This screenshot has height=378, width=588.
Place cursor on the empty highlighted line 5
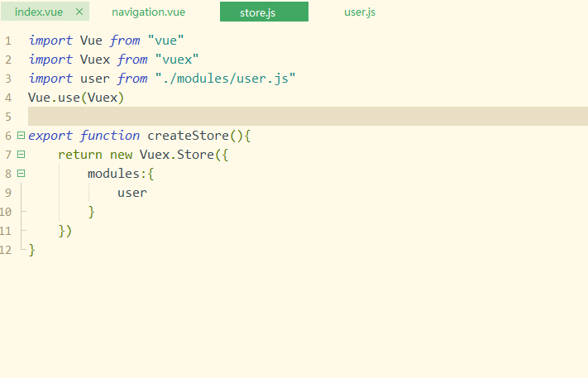[248, 117]
